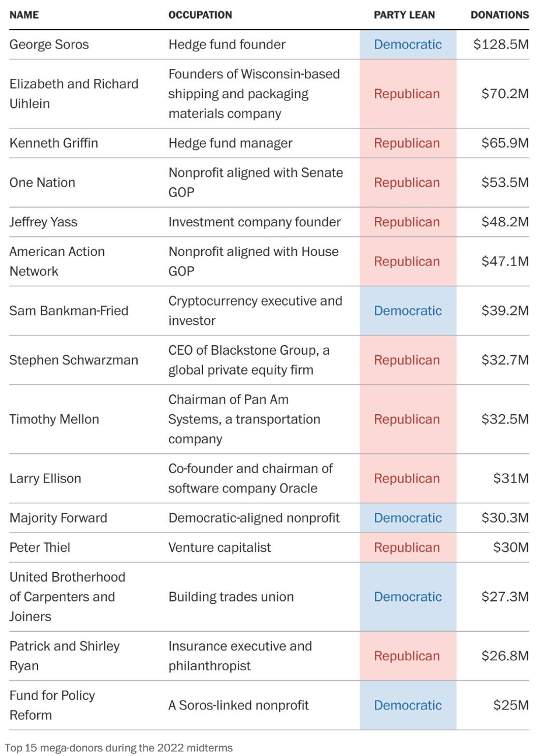Screen dimensions: 540x756
Task: Select Peter Thiel's Venture capitalist occupation
Action: click(220, 547)
